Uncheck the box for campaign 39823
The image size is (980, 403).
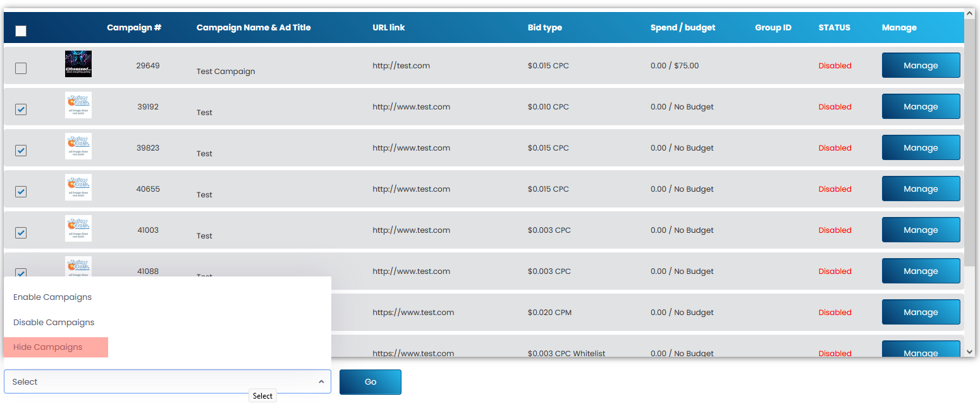tap(21, 151)
